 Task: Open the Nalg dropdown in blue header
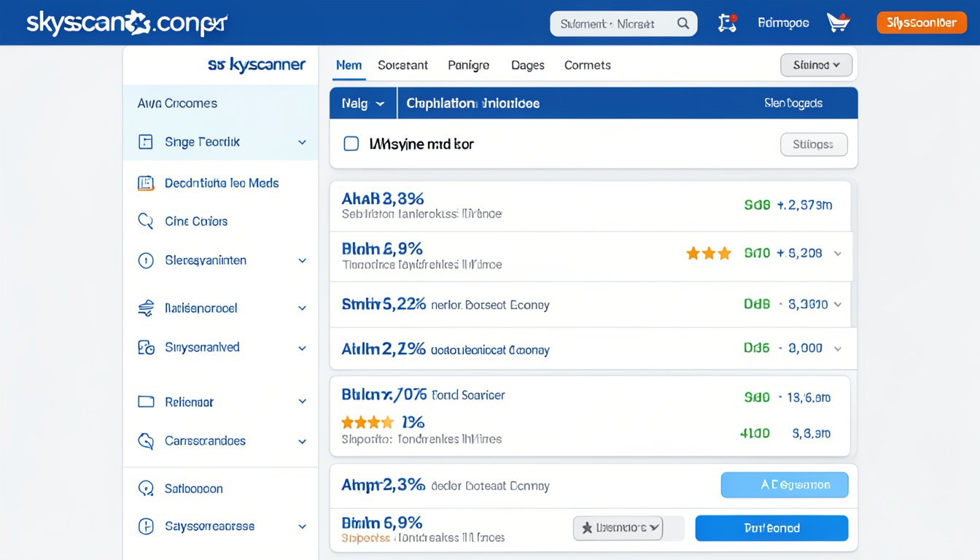tap(363, 104)
